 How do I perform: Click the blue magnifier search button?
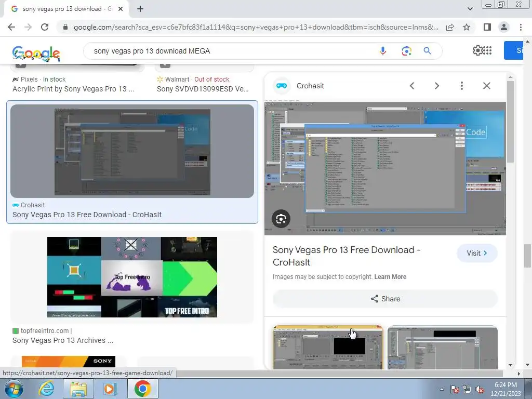coord(428,51)
